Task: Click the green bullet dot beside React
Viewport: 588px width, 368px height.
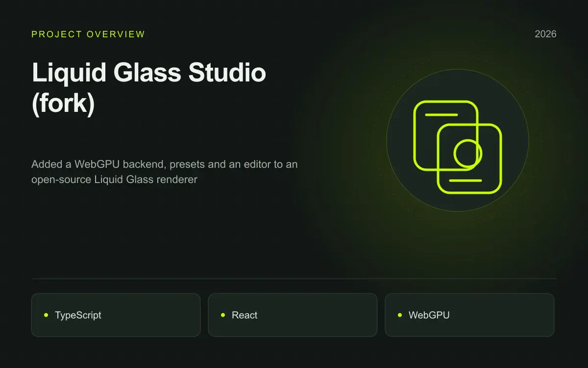Action: [223, 315]
